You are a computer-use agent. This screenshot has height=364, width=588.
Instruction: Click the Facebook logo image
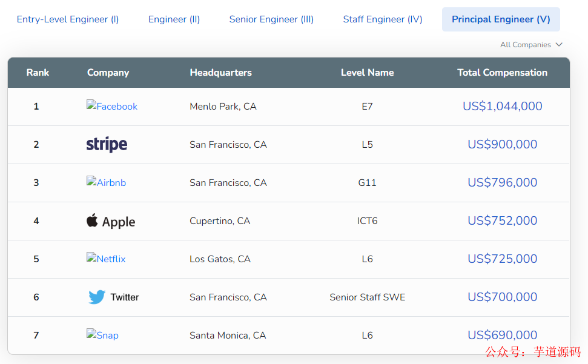coord(112,106)
